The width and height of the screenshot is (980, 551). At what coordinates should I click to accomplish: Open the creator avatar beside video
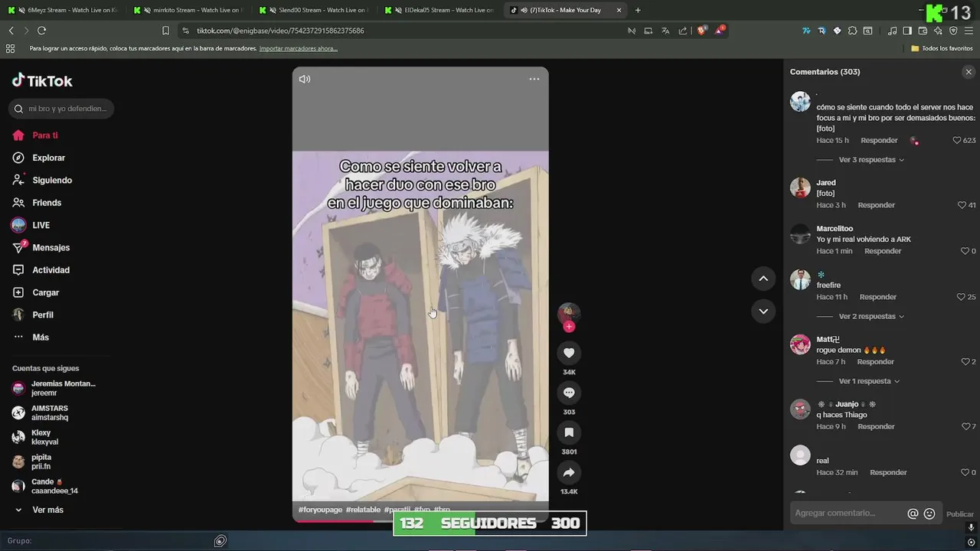[568, 312]
